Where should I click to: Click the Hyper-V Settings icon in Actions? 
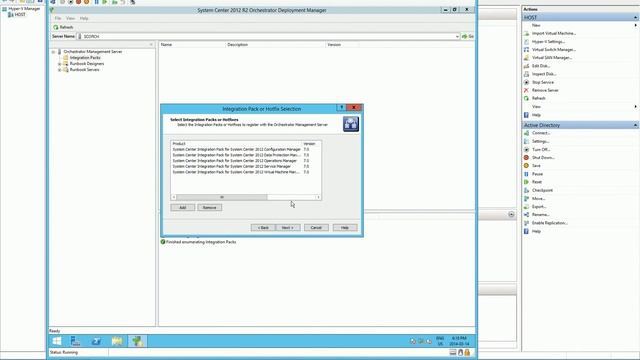pyautogui.click(x=526, y=42)
